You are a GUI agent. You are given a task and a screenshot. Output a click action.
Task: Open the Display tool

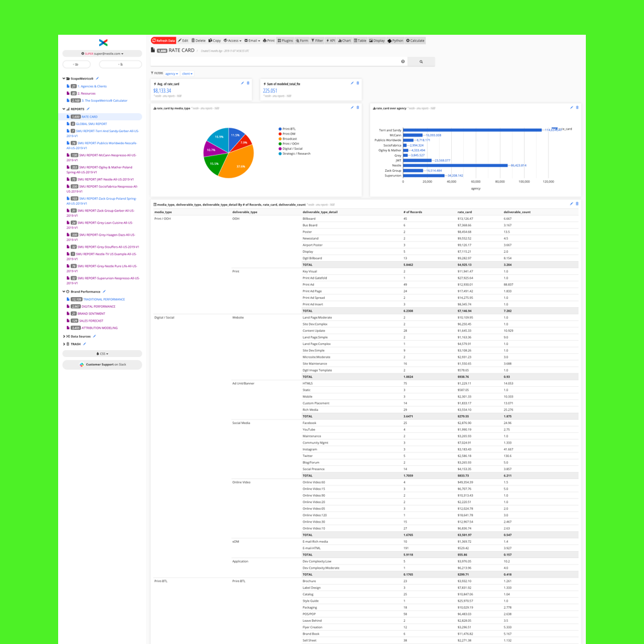(377, 40)
